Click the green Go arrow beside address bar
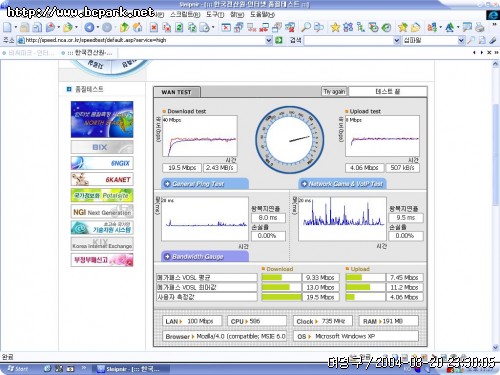The image size is (500, 375). point(279,40)
